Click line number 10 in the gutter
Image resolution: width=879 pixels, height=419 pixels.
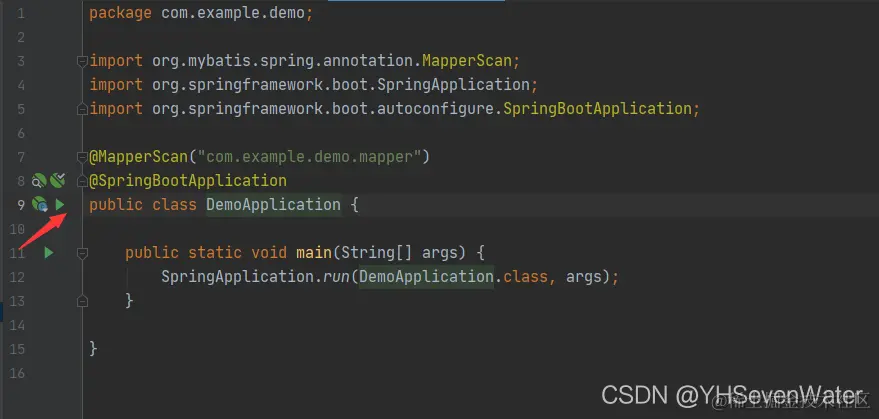point(17,229)
